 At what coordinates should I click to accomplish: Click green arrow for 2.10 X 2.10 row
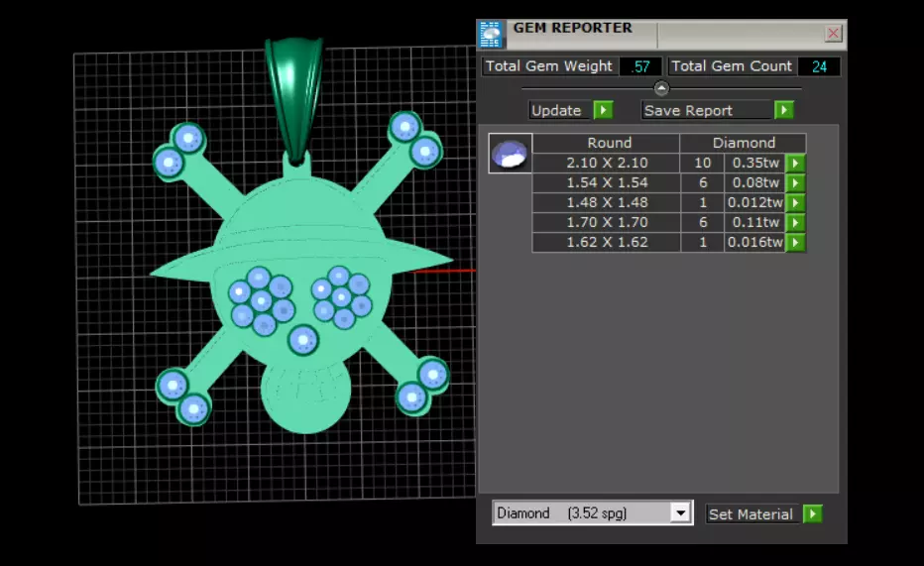point(795,164)
